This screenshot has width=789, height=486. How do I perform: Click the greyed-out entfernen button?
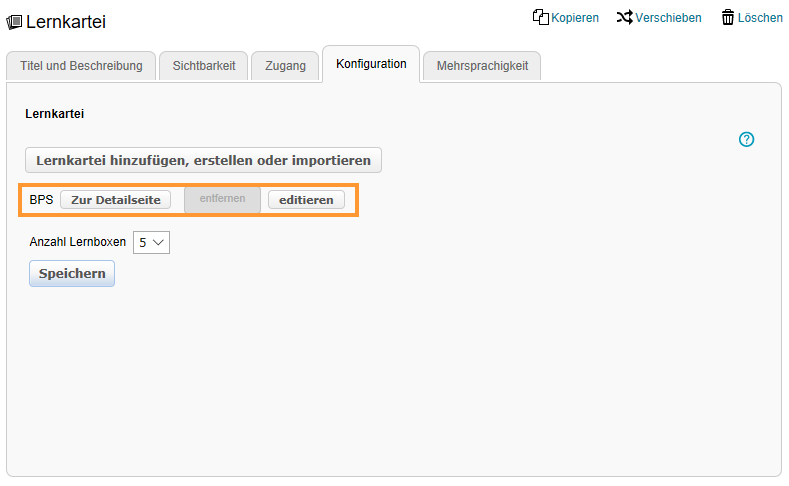pyautogui.click(x=222, y=199)
